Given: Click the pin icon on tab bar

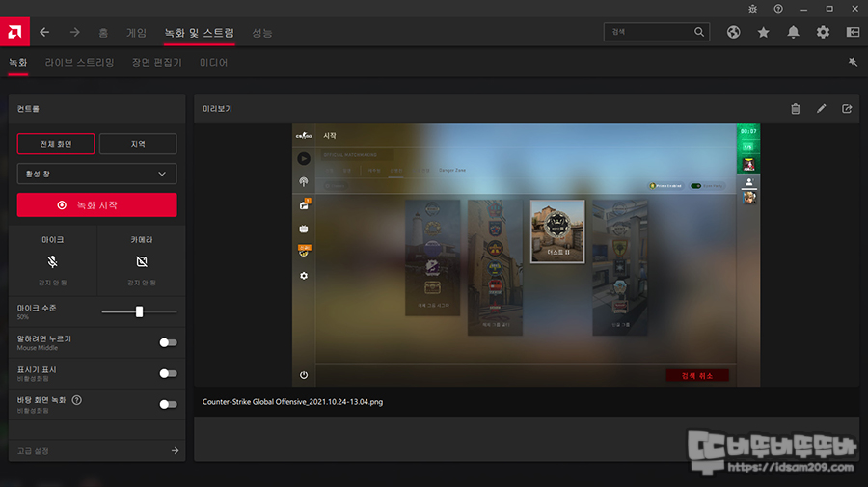Looking at the screenshot, I should click(854, 62).
